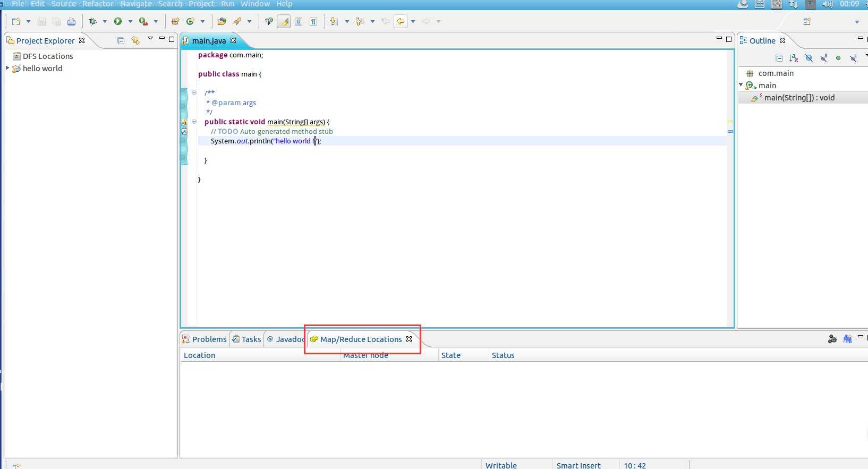Click the Next Annotation arrow icon

pyautogui.click(x=334, y=22)
